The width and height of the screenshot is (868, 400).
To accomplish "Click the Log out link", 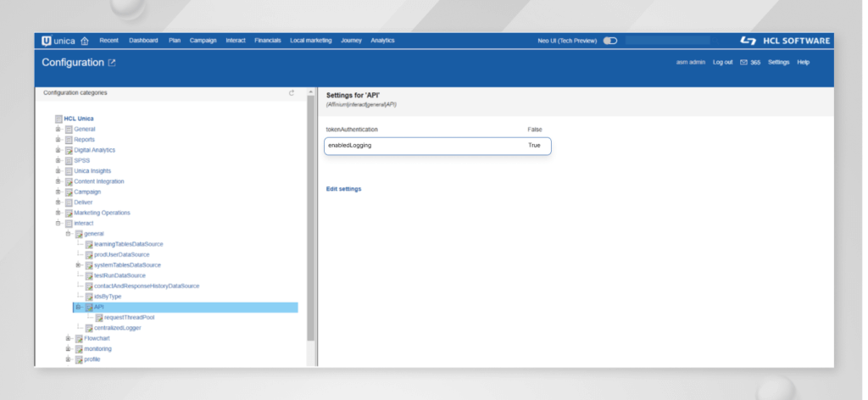I will 722,63.
